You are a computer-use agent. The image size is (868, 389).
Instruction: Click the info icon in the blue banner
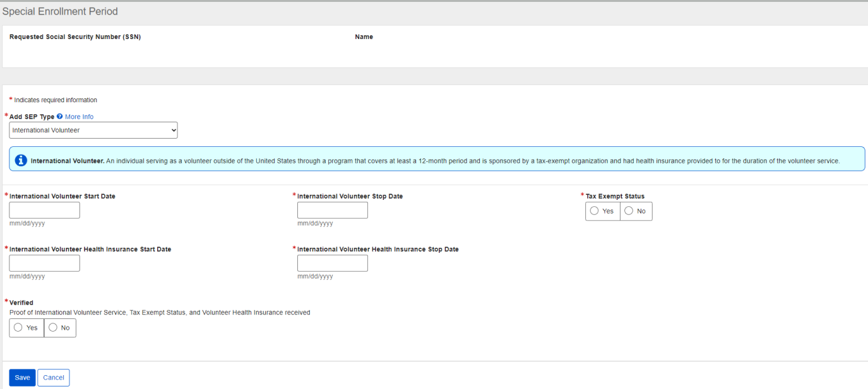point(21,161)
